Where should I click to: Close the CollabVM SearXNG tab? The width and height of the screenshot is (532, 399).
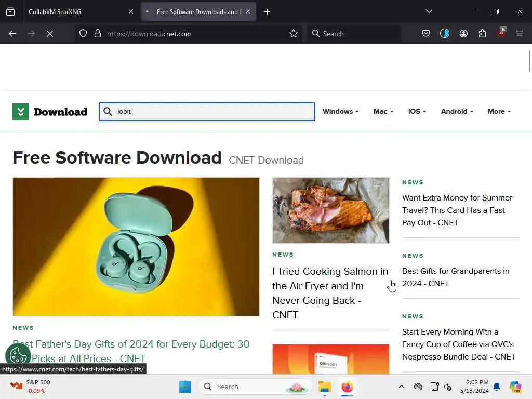pyautogui.click(x=131, y=11)
